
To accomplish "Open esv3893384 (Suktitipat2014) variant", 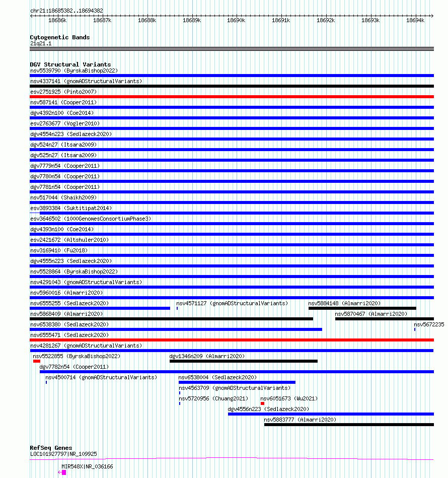I will coord(71,208).
